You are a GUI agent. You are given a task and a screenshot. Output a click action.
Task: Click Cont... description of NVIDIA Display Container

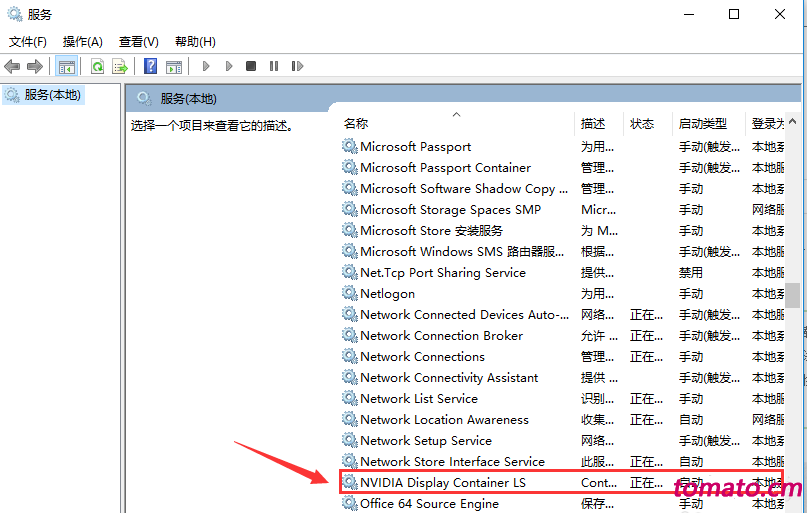click(599, 483)
